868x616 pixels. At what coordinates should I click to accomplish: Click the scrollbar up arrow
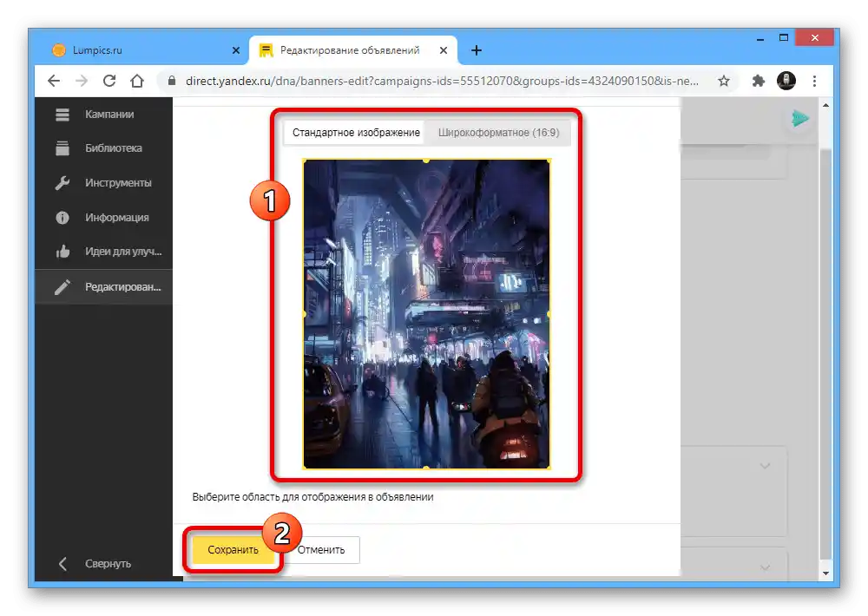click(826, 105)
